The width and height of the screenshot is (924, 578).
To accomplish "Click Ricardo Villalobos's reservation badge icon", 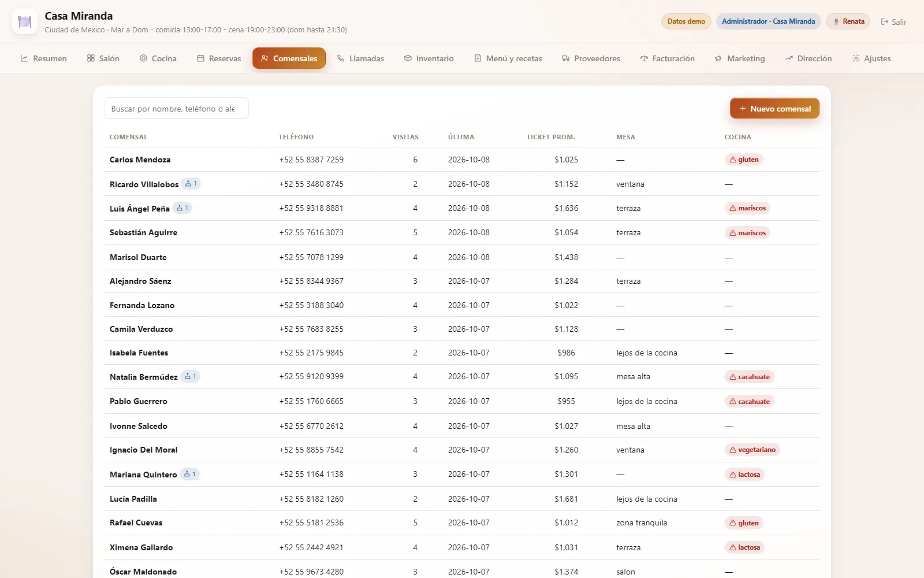I will [x=191, y=184].
